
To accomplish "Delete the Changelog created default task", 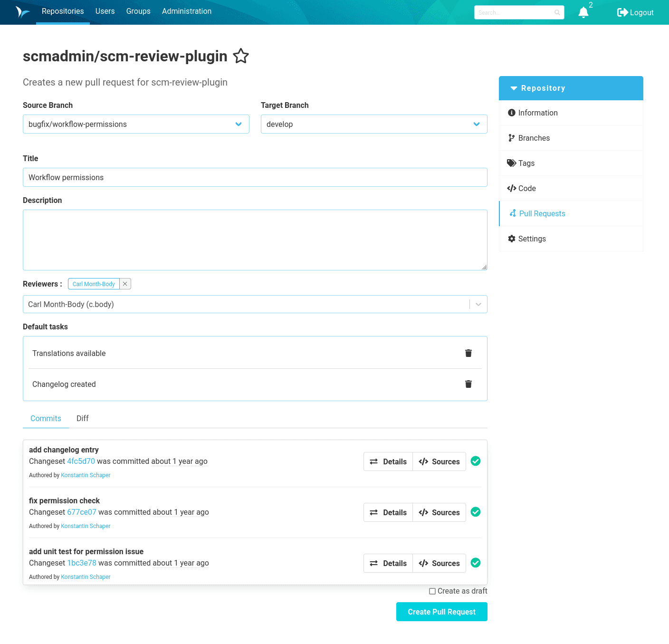I will 468,384.
